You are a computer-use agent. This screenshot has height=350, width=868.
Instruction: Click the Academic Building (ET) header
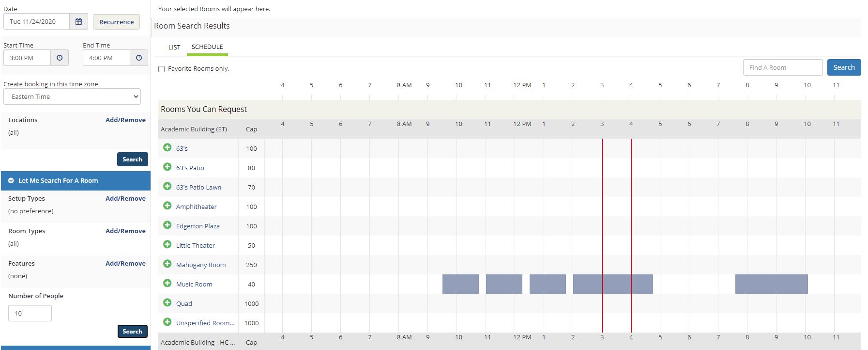point(194,129)
